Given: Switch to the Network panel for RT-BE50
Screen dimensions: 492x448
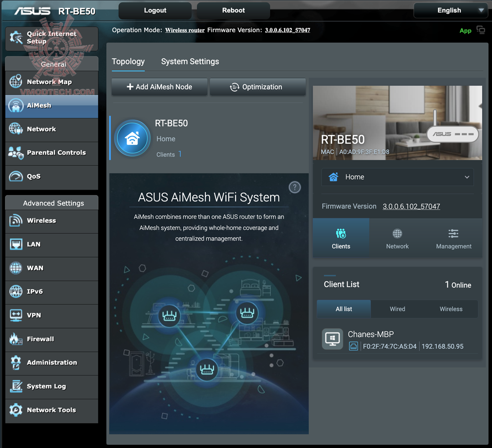Looking at the screenshot, I should point(397,237).
